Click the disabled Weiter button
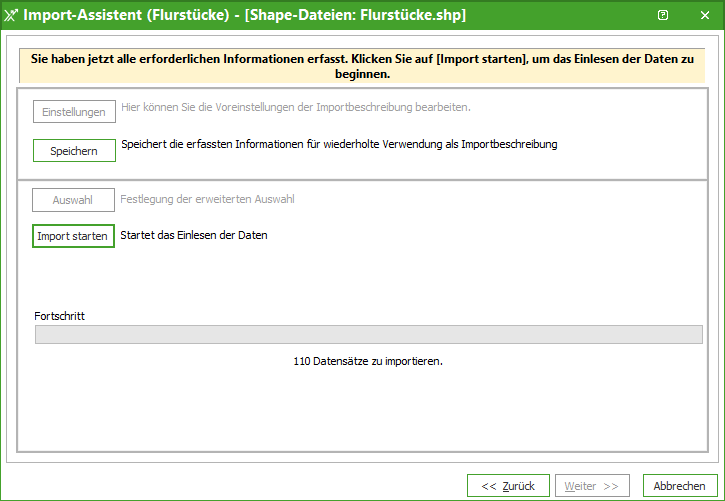This screenshot has width=725, height=501. click(x=591, y=486)
